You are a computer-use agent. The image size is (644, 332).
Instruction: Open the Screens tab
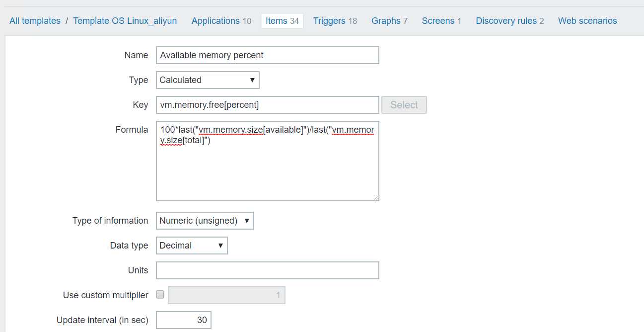pyautogui.click(x=441, y=21)
